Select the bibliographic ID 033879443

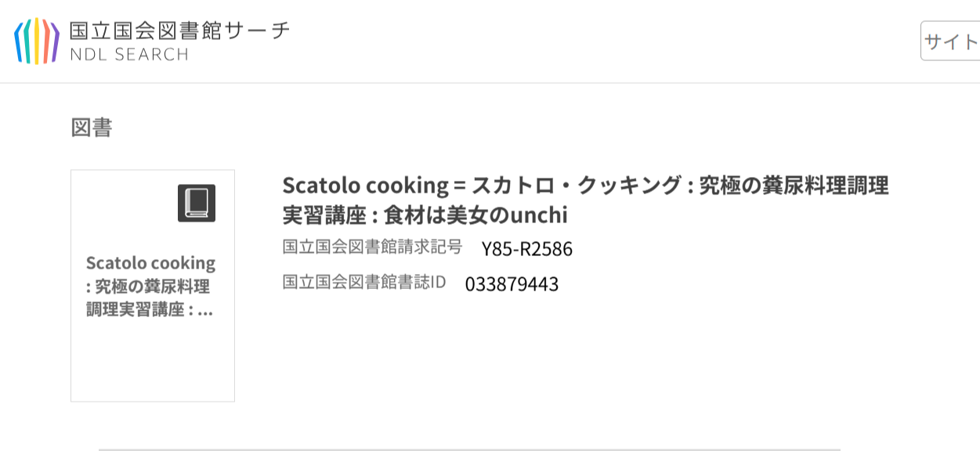(x=512, y=284)
